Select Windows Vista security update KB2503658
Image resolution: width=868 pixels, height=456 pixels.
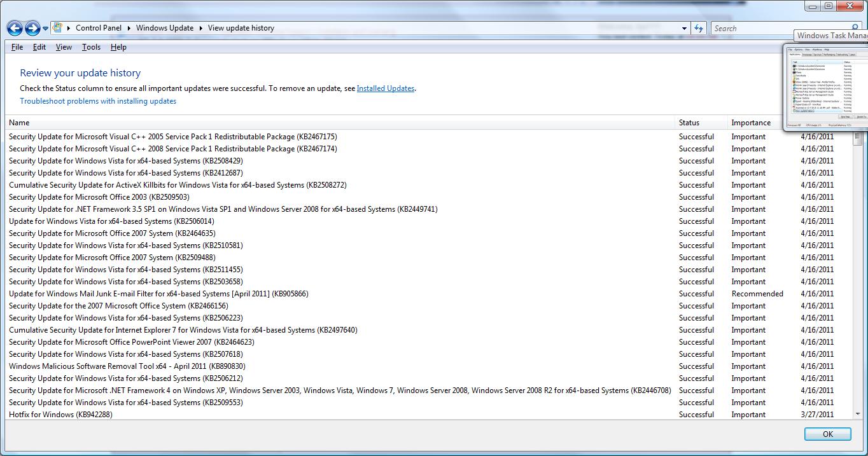(429, 282)
